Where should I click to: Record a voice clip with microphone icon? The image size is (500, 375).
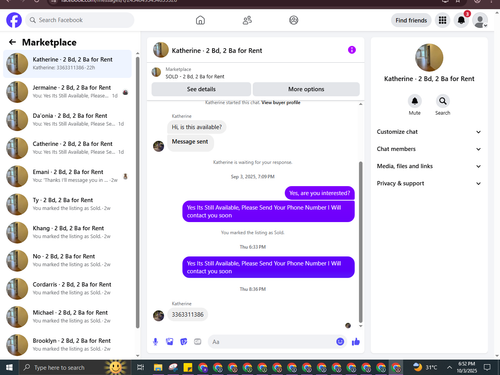155,342
